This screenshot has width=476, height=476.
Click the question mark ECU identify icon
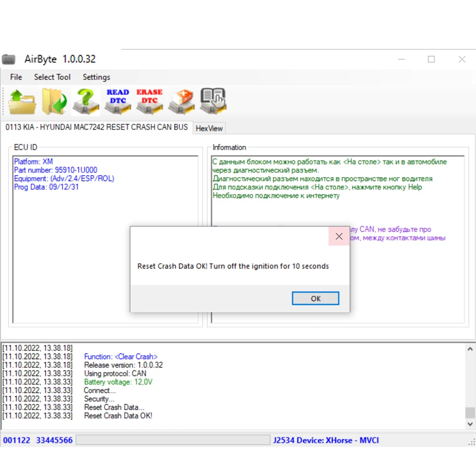pos(86,102)
